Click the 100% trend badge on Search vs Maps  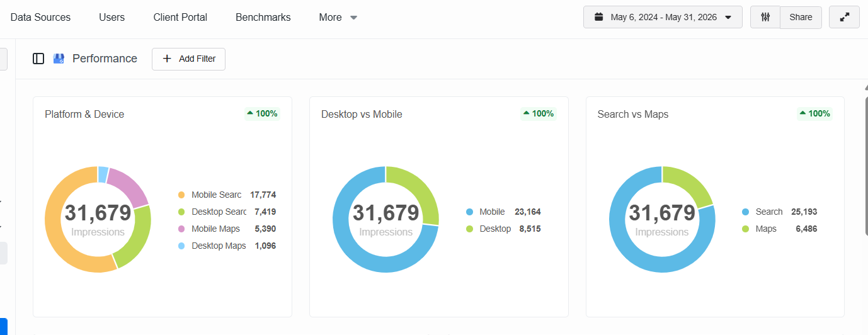tap(814, 114)
